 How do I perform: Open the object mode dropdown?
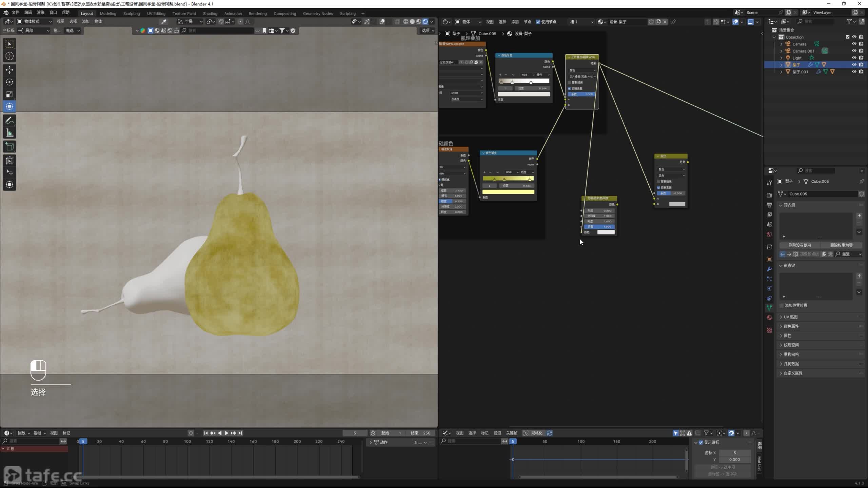[x=35, y=21]
